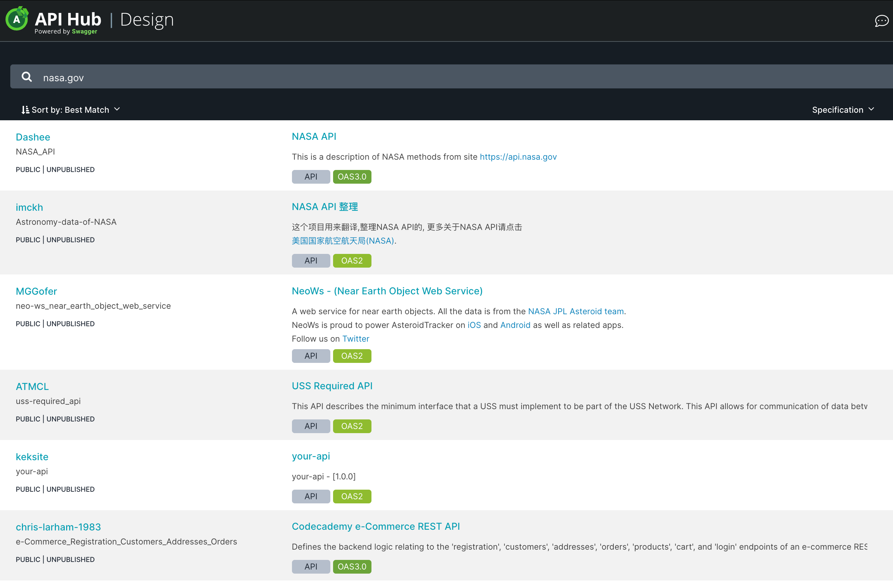893x588 pixels.
Task: Click the Android link in NeoWs description
Action: [x=515, y=325]
